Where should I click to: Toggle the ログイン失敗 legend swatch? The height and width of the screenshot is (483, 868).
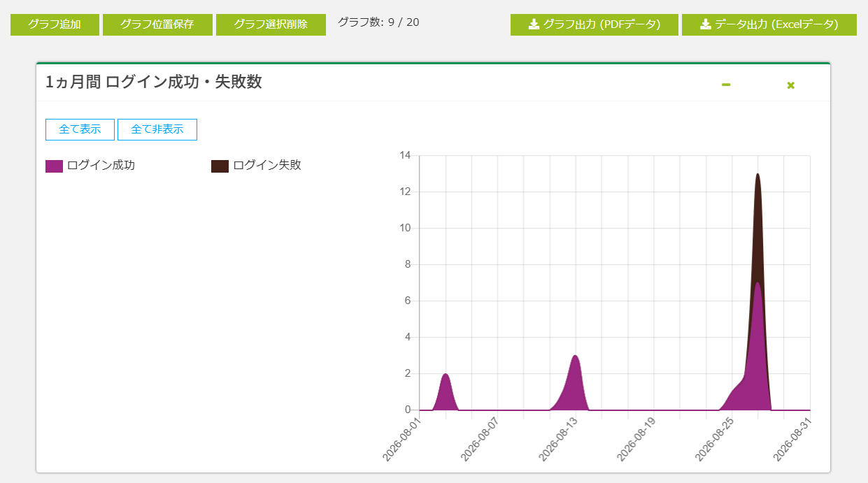coord(220,166)
